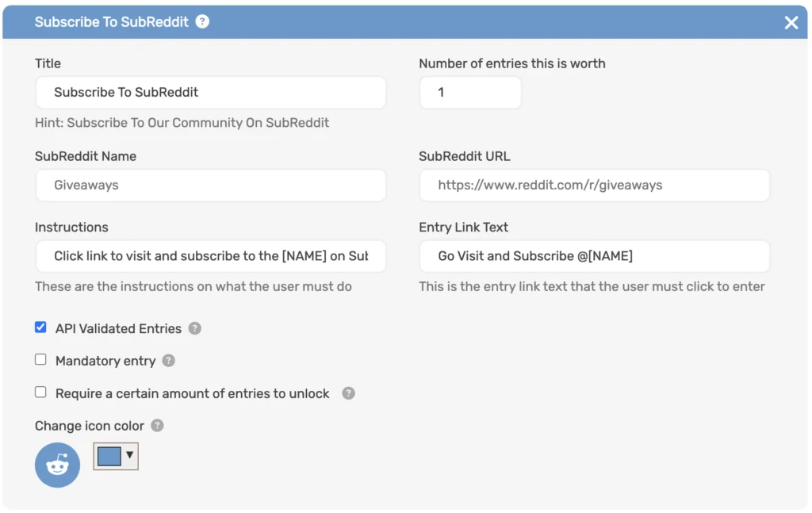Click help icon next to API Validated Entries
812x513 pixels.
pos(195,328)
